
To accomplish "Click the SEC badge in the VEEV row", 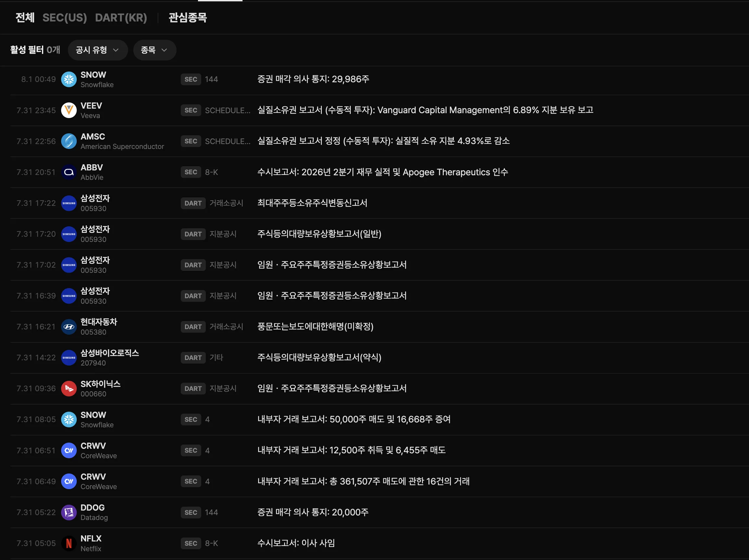I will (x=191, y=111).
